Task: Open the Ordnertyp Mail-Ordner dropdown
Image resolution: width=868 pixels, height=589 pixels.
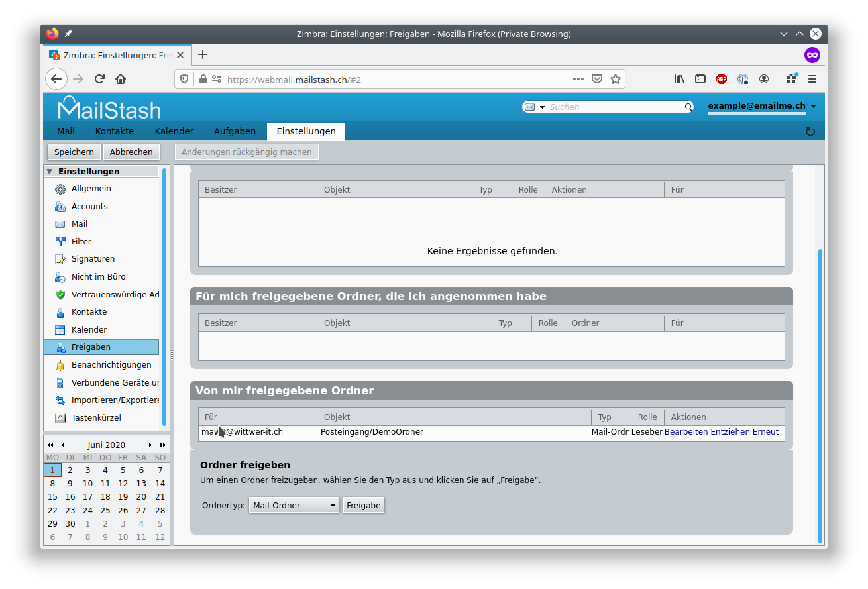Action: pos(294,506)
